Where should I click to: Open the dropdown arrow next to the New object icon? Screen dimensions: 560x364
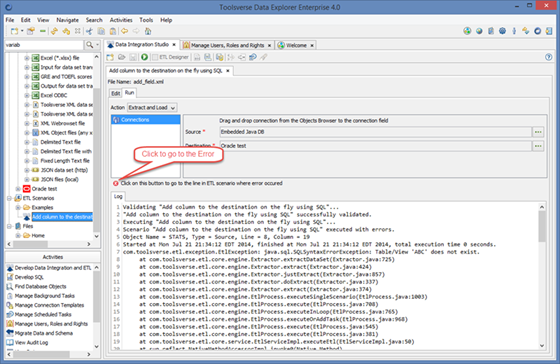(22, 31)
